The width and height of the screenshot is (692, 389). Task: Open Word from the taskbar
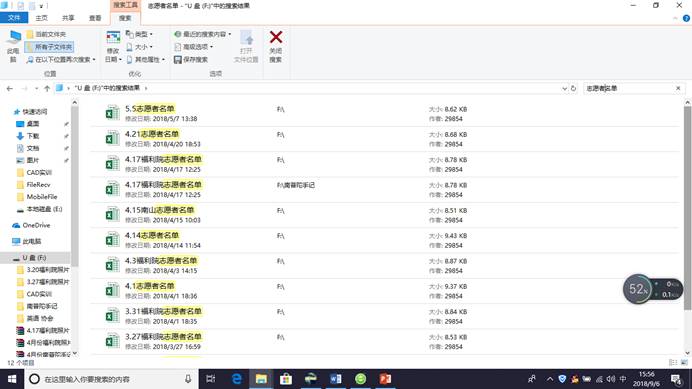tap(335, 379)
